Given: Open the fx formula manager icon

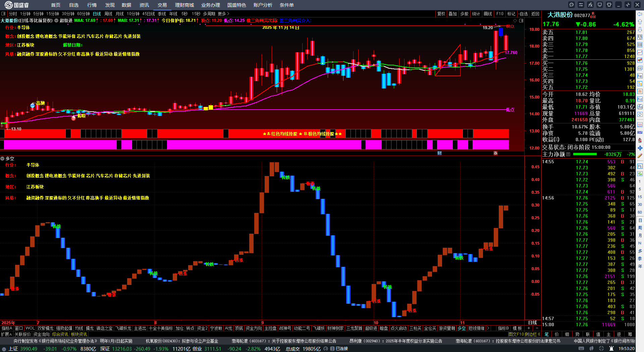Looking at the screenshot, I should pyautogui.click(x=590, y=5).
